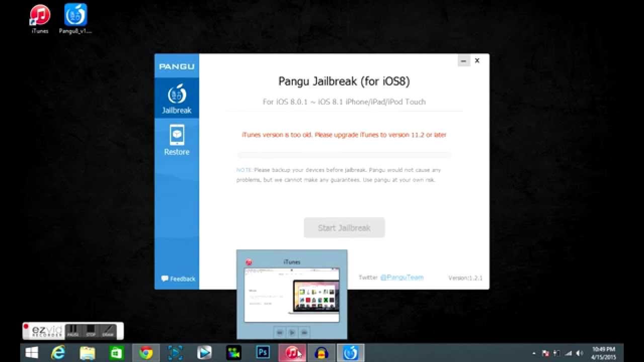Click the Draw tool in ezvid recorder
This screenshot has width=644, height=362.
(x=108, y=331)
